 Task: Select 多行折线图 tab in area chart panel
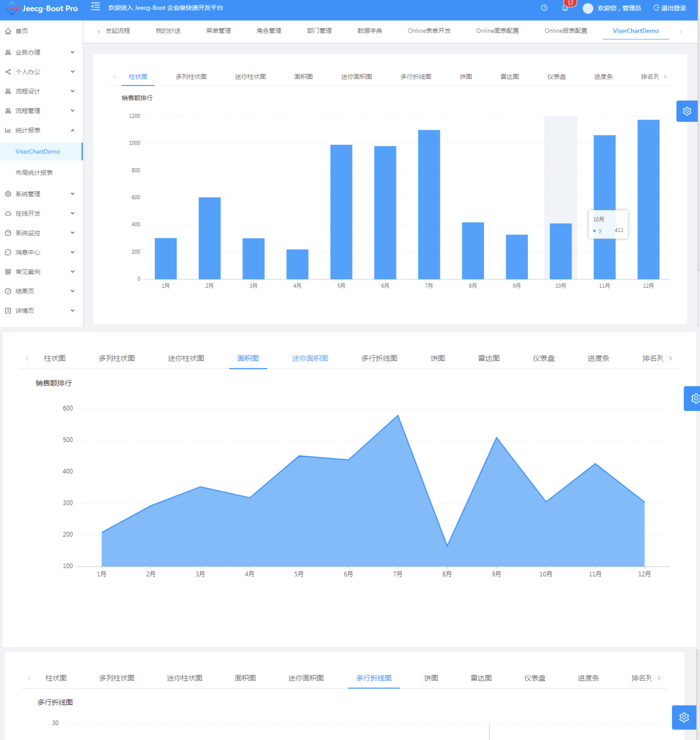pos(379,358)
